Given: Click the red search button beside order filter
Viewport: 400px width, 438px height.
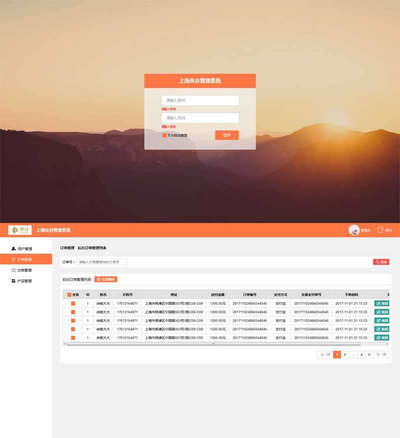Looking at the screenshot, I should [x=381, y=262].
